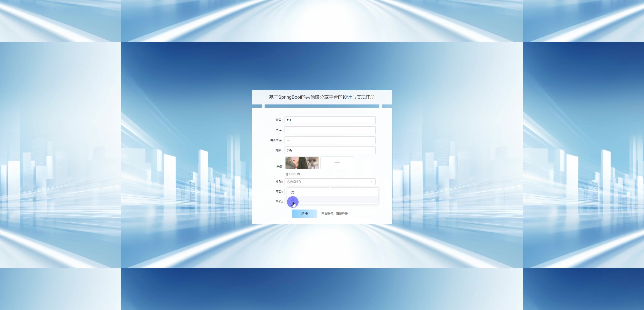Screen dimensions: 644x310
Task: Focus the 账号 input containing 111
Action: coord(330,120)
